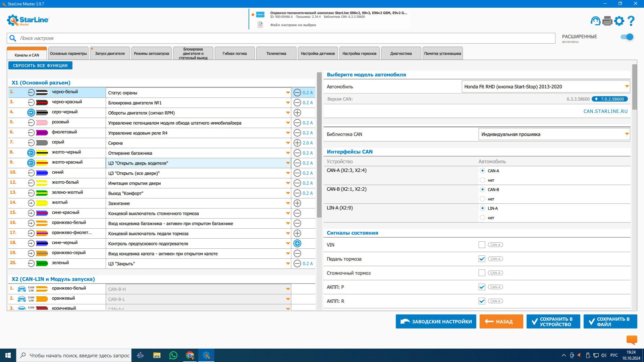Click the printer icon in header
This screenshot has height=362, width=644.
tap(607, 21)
